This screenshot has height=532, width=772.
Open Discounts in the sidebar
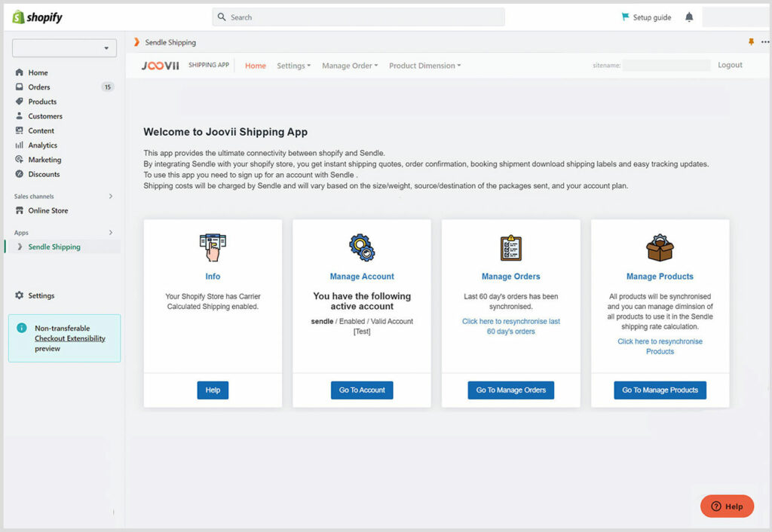(x=44, y=174)
